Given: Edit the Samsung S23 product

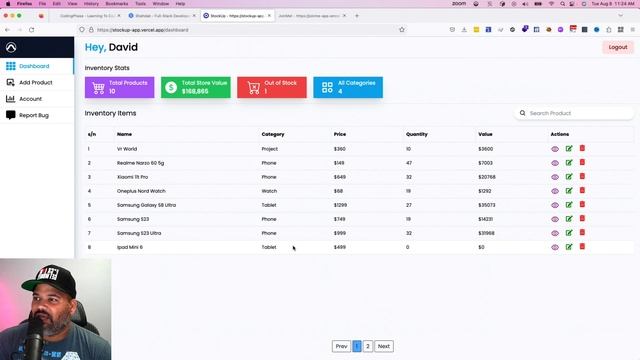Looking at the screenshot, I should coord(569,219).
